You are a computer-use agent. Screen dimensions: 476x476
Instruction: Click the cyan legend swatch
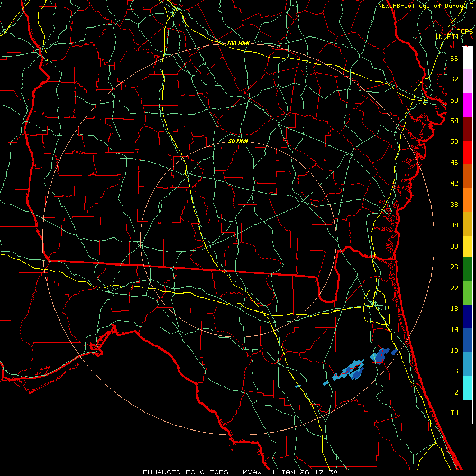click(x=467, y=388)
